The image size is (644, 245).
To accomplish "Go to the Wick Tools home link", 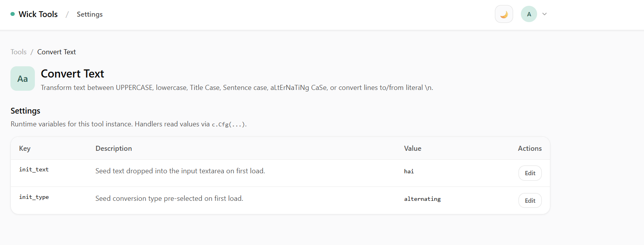I will (x=38, y=14).
